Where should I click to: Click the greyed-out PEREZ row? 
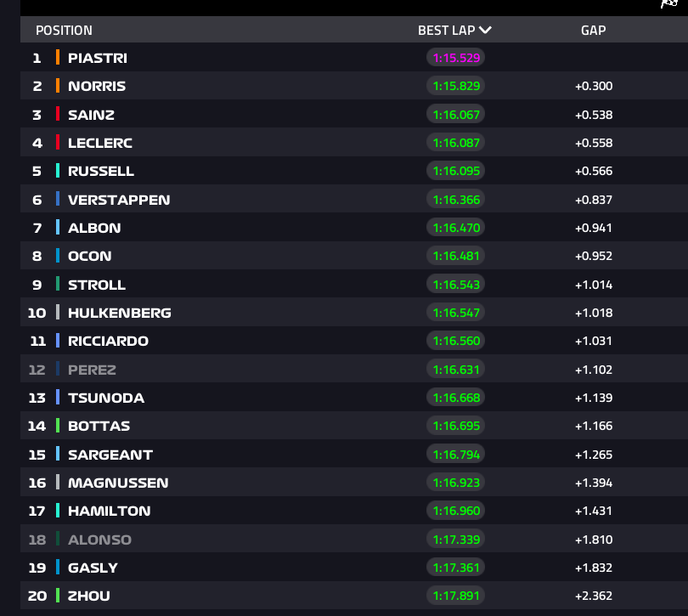(354, 369)
